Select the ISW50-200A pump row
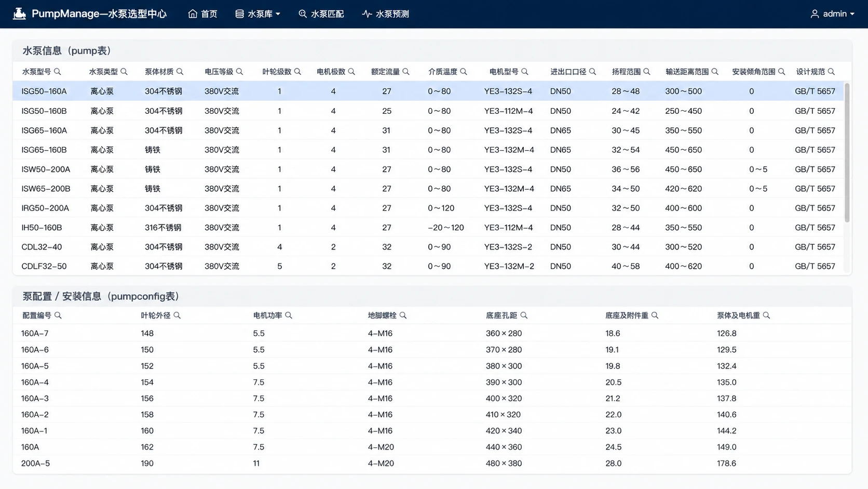The height and width of the screenshot is (489, 868). coord(428,169)
